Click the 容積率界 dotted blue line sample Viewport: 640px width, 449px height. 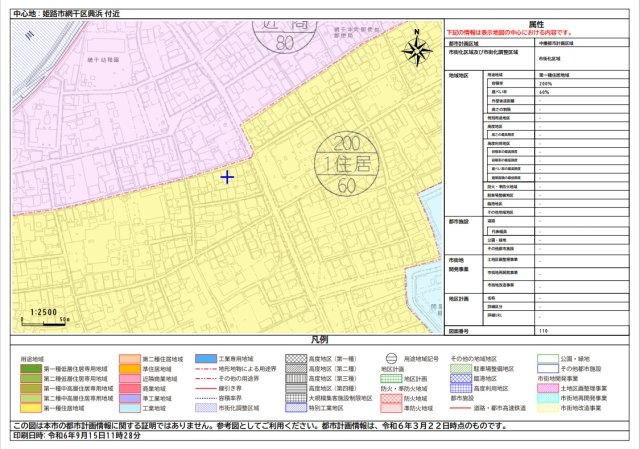pos(206,398)
